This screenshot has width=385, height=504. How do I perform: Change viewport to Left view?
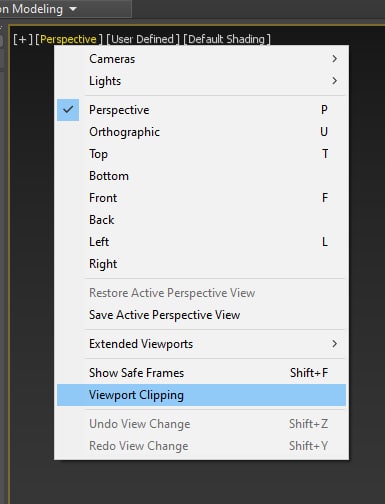tap(201, 242)
